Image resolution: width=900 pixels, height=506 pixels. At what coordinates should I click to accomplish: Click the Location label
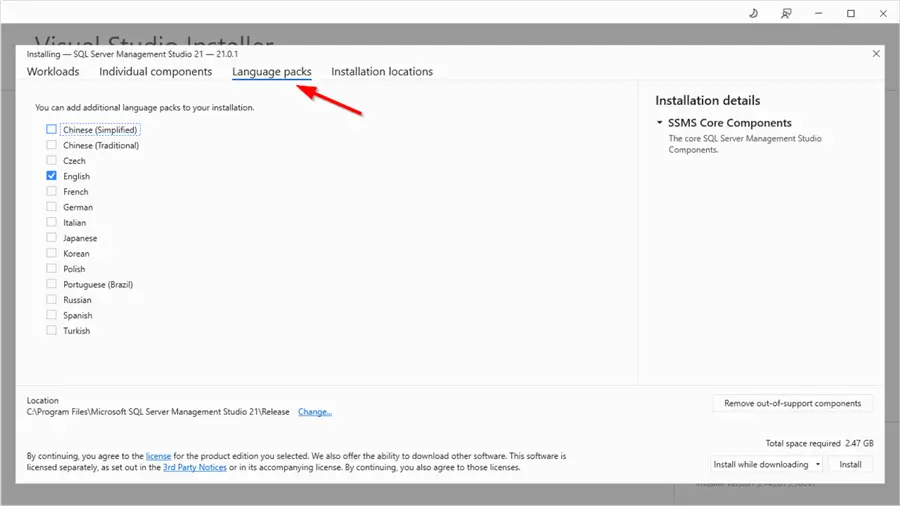42,400
